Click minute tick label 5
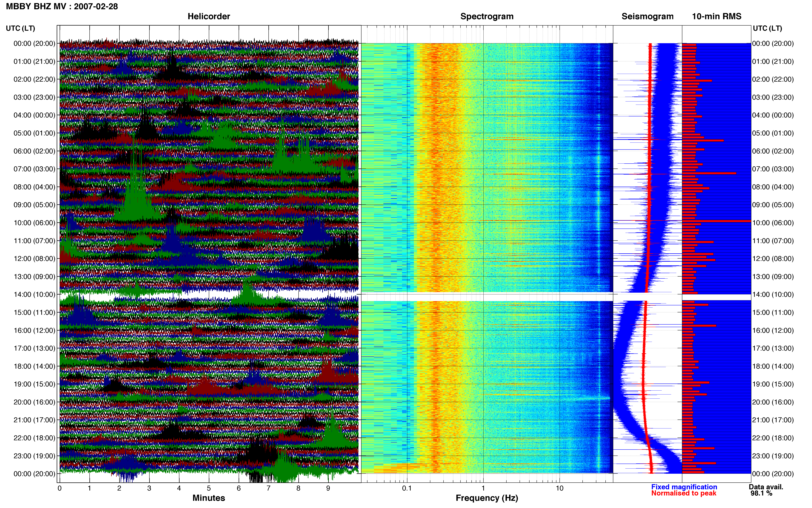This screenshot has width=812, height=508. pyautogui.click(x=209, y=488)
